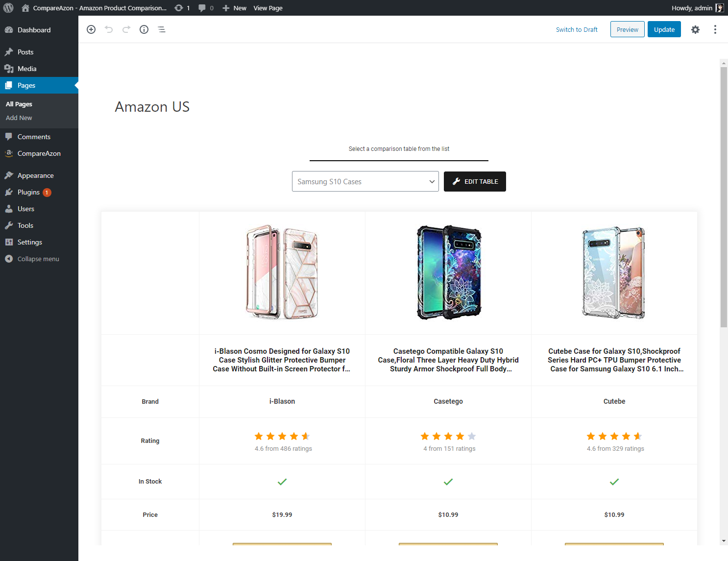Click the Switch to Draft link

pos(577,29)
